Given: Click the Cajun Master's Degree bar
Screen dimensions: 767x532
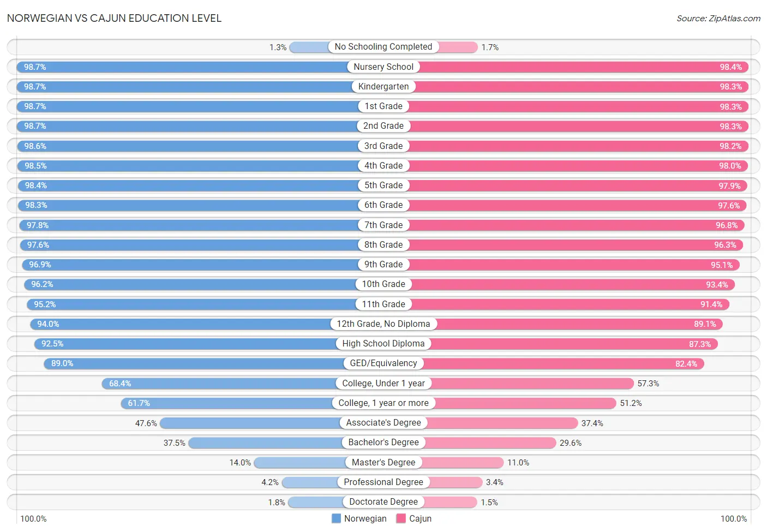Looking at the screenshot, I should click(x=463, y=462).
